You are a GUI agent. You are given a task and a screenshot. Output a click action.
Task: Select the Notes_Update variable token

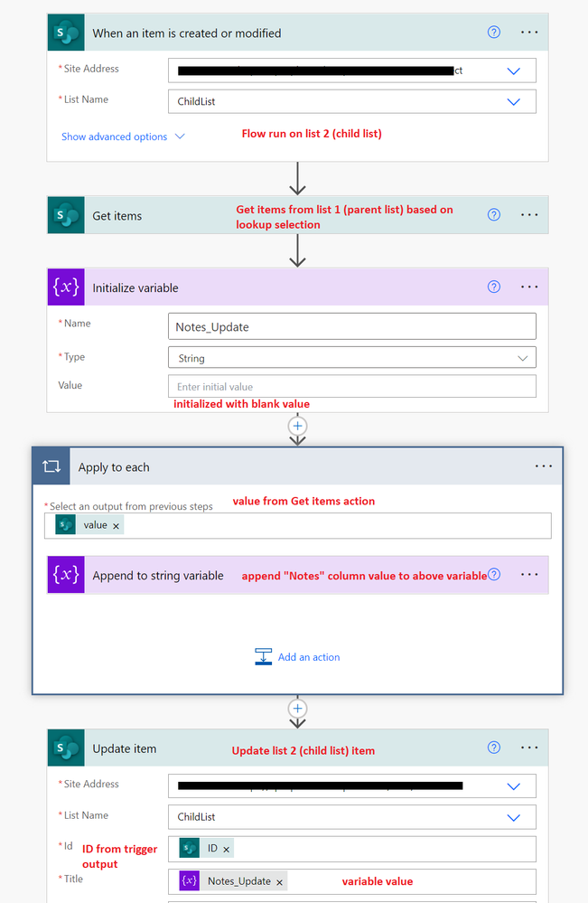pyautogui.click(x=233, y=881)
